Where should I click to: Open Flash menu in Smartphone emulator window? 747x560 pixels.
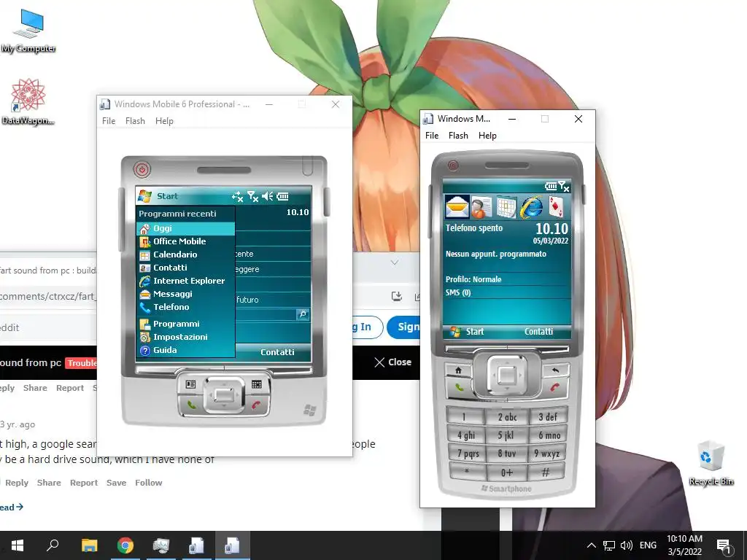click(458, 136)
